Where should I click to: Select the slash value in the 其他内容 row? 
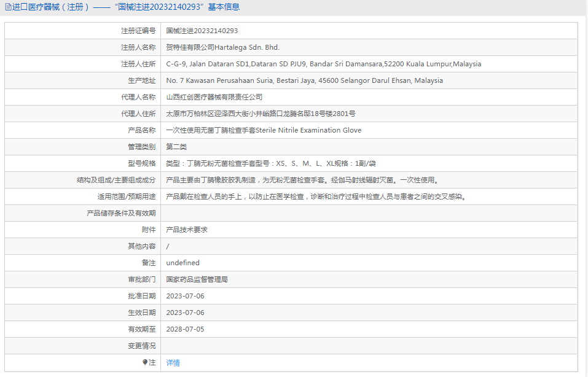point(168,246)
